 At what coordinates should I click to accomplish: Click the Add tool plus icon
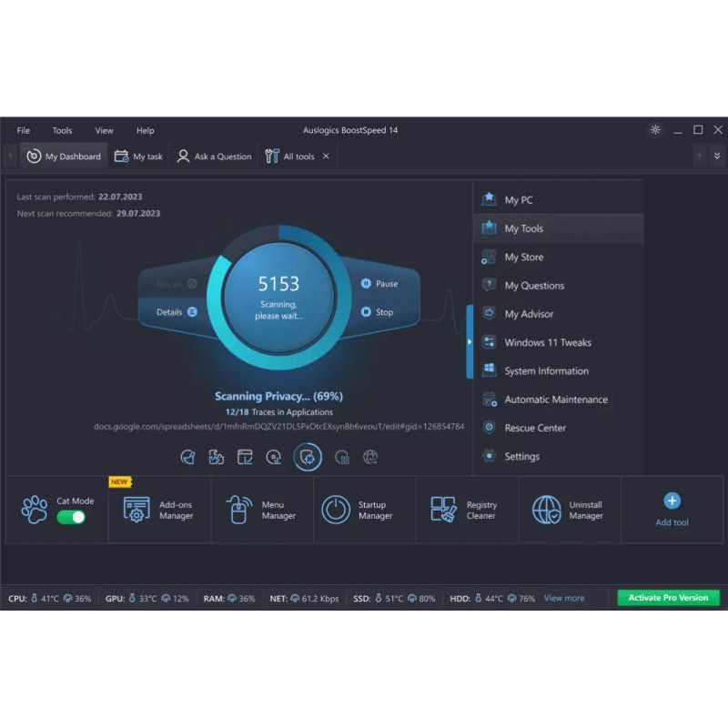(x=672, y=500)
